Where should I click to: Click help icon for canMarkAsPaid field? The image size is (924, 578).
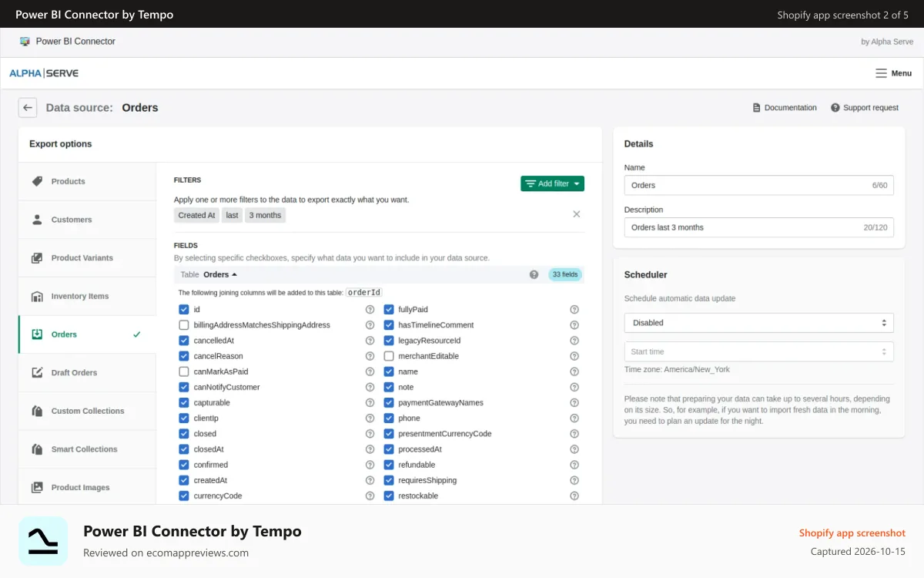point(370,371)
